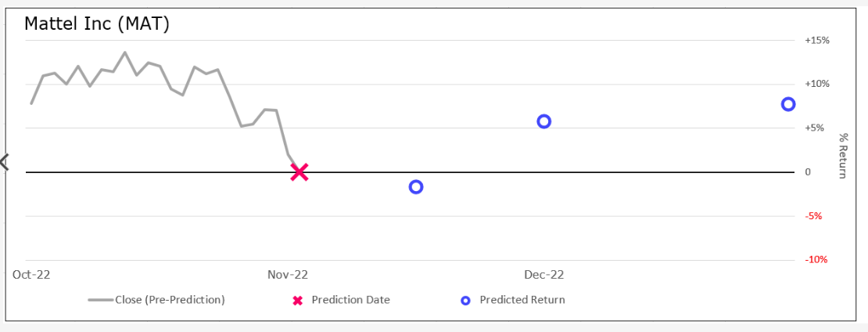Toggle the Close (Pre-Prediction) legend label
This screenshot has width=868, height=332.
coord(170,300)
